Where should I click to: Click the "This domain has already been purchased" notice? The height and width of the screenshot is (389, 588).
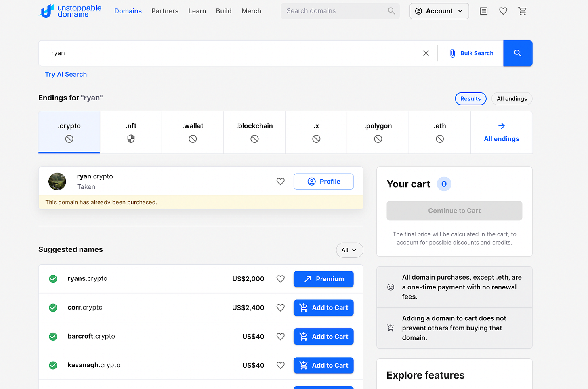201,202
